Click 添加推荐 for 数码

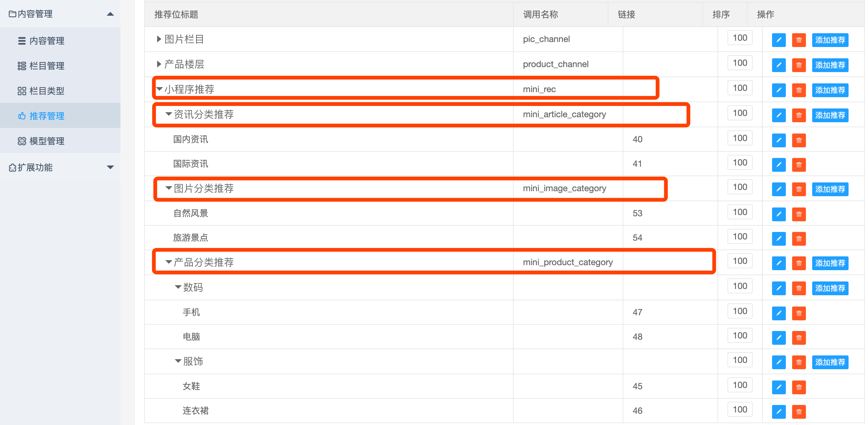830,288
